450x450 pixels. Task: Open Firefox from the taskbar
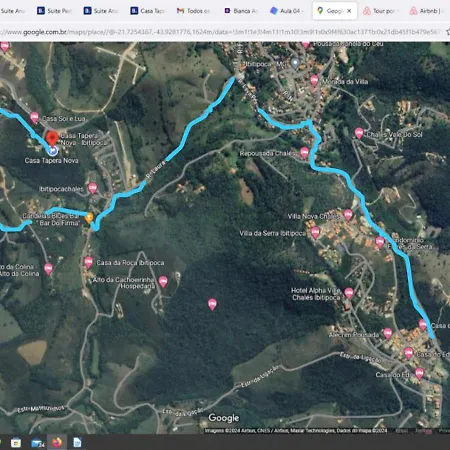57,442
